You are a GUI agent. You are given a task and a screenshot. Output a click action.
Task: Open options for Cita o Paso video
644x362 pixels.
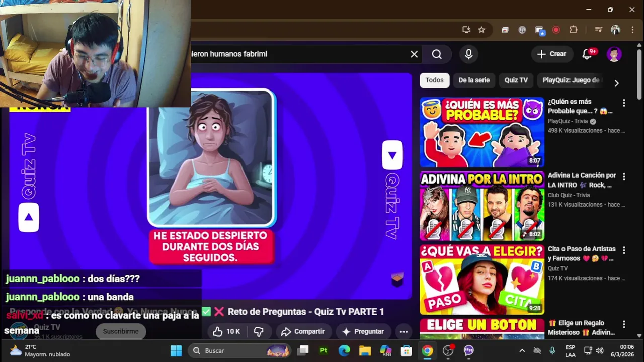click(x=624, y=250)
